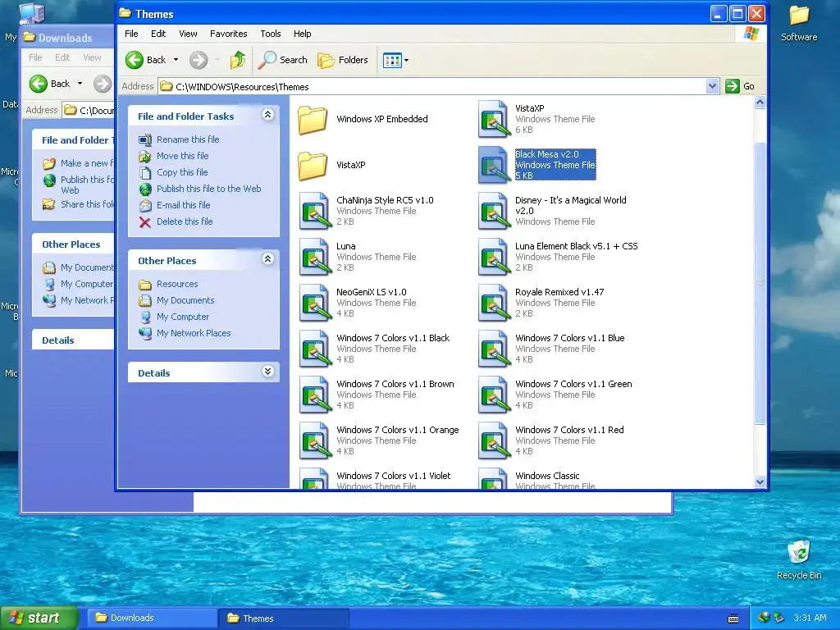This screenshot has width=840, height=630.
Task: Open the Views dropdown arrow
Action: pos(407,61)
